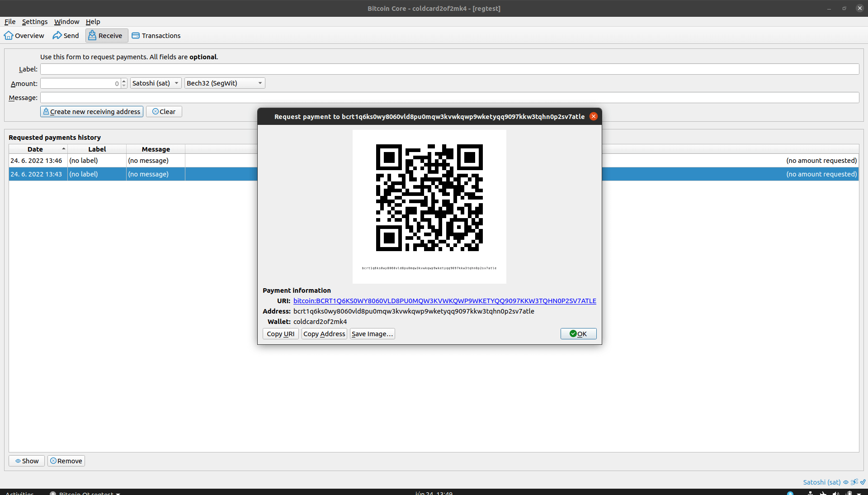Go to the Send tab
Viewport: 868px width, 495px height.
pos(66,36)
